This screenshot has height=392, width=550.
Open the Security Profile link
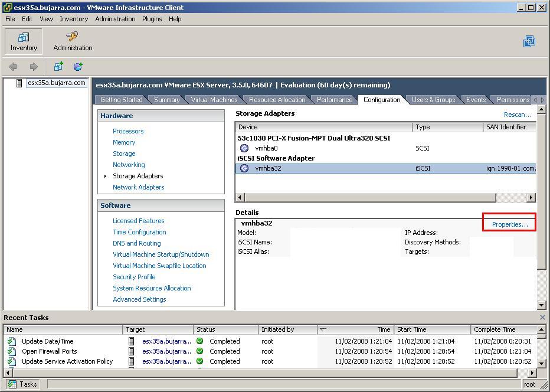(134, 277)
